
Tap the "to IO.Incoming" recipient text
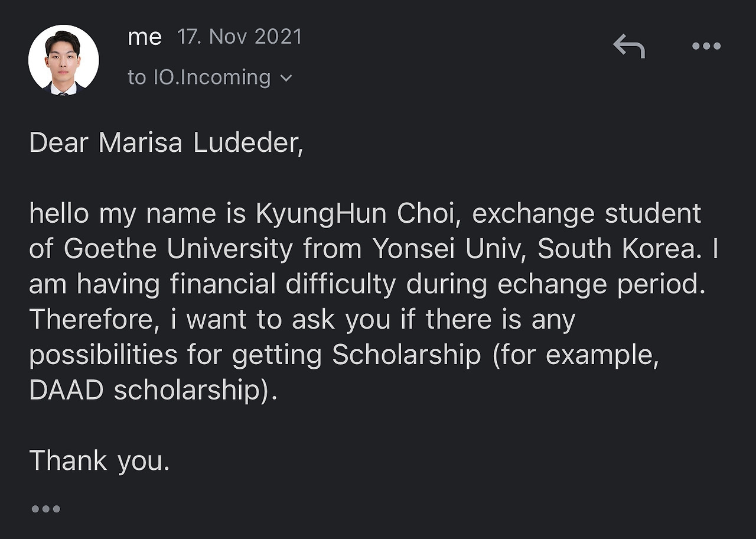(x=198, y=77)
